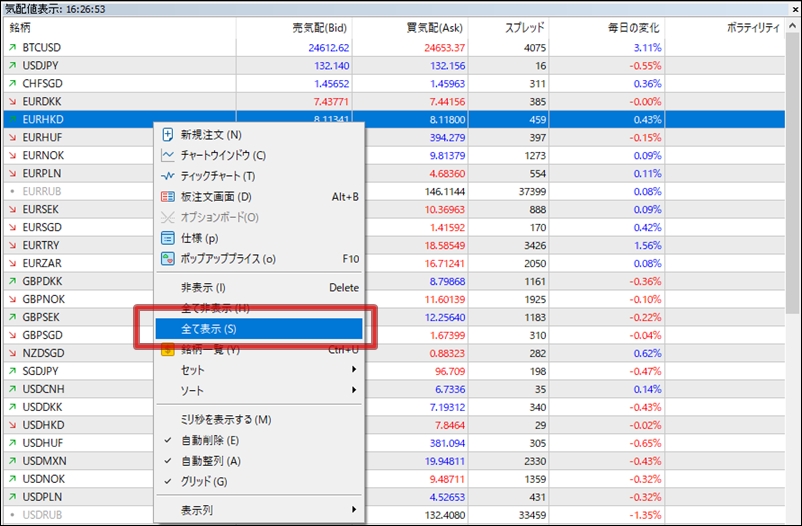This screenshot has height=526, width=802.
Task: Click the green up arrow next to USDJPY
Action: (x=12, y=65)
